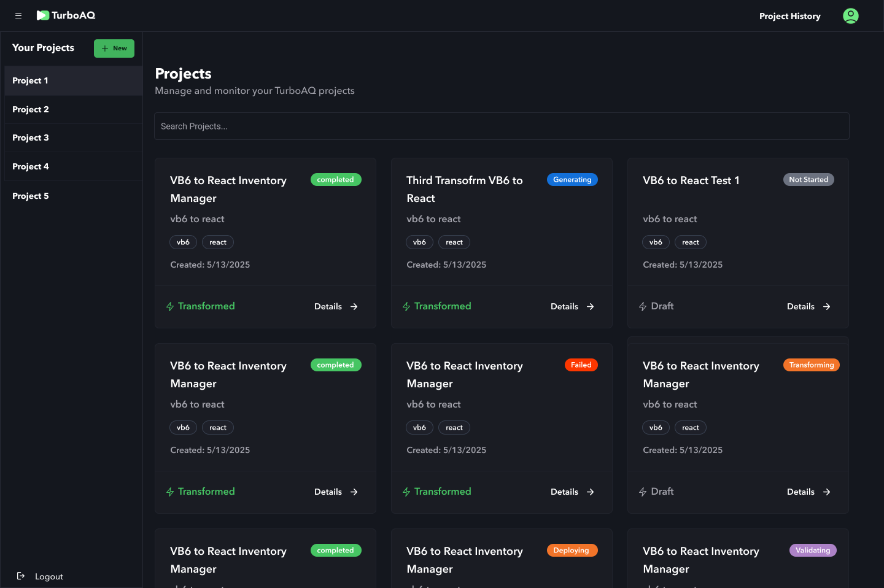This screenshot has height=588, width=884.
Task: Open Project History
Action: point(789,16)
